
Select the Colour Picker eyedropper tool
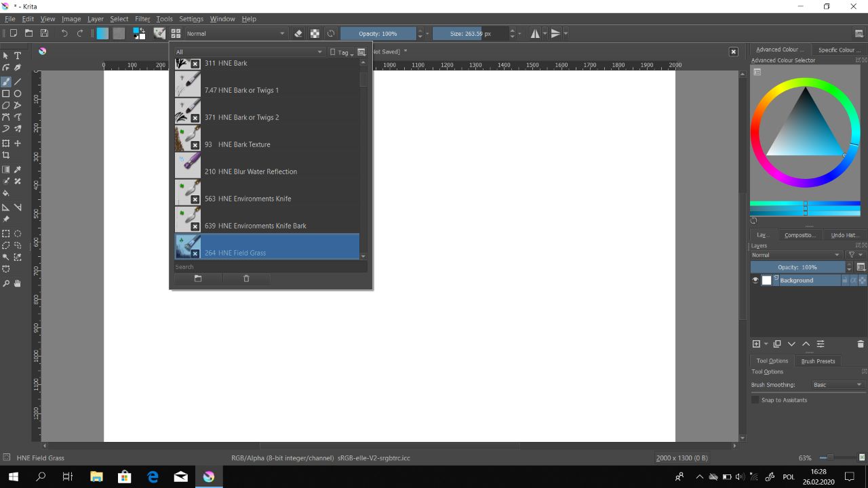pos(18,169)
